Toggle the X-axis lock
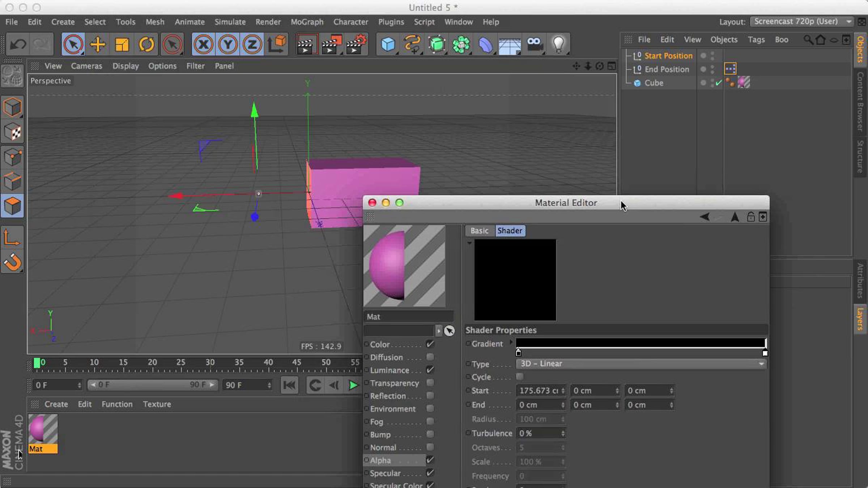 coord(203,44)
